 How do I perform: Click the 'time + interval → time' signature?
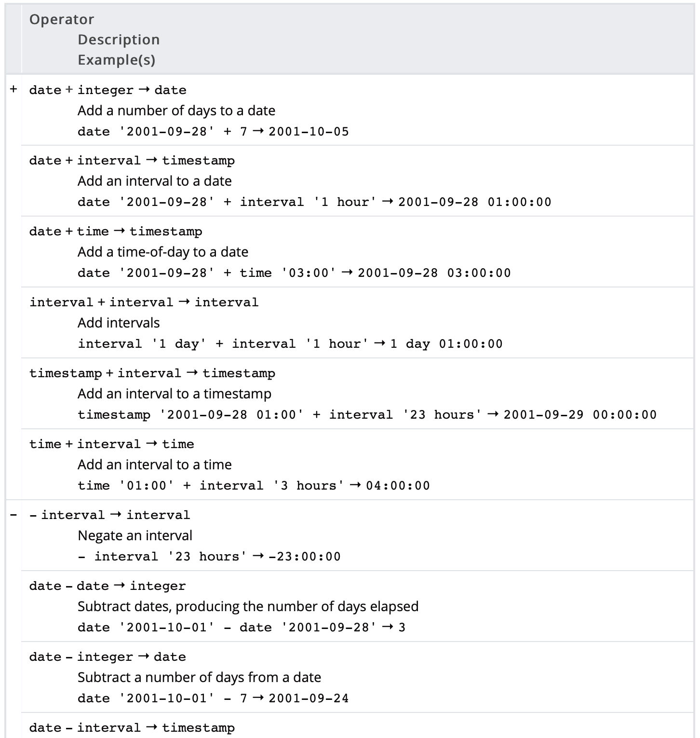[x=111, y=444]
